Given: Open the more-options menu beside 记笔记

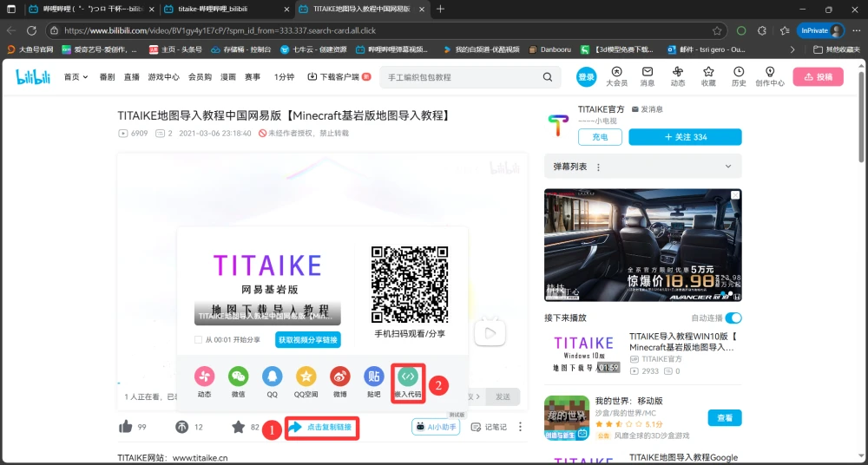Looking at the screenshot, I should [x=520, y=427].
